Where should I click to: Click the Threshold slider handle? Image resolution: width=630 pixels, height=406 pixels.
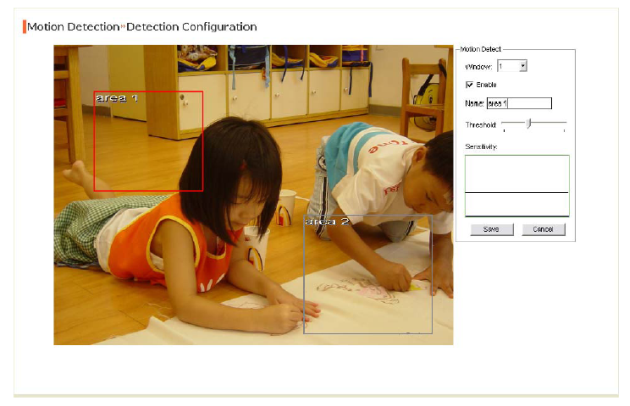point(529,123)
